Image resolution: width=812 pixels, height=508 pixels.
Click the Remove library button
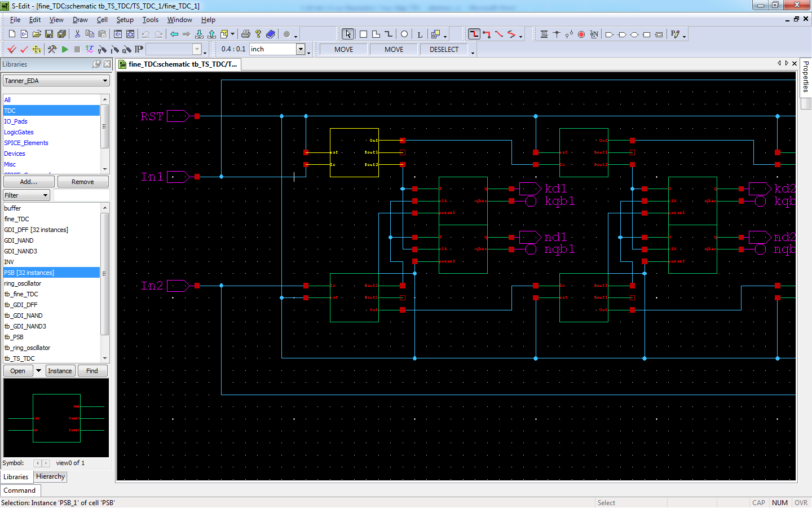click(83, 182)
